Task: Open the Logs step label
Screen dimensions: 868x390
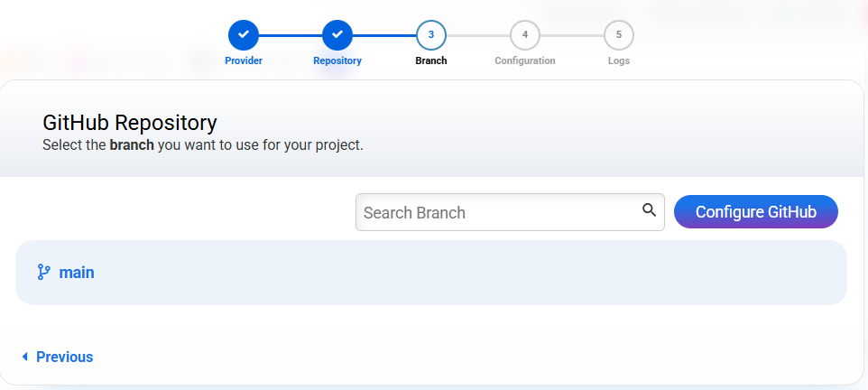Action: pos(619,61)
